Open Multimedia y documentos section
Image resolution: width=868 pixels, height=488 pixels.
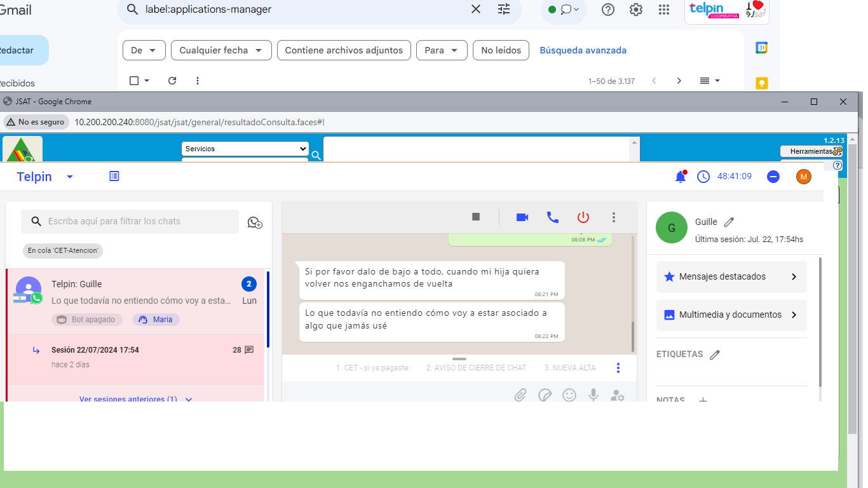click(731, 315)
